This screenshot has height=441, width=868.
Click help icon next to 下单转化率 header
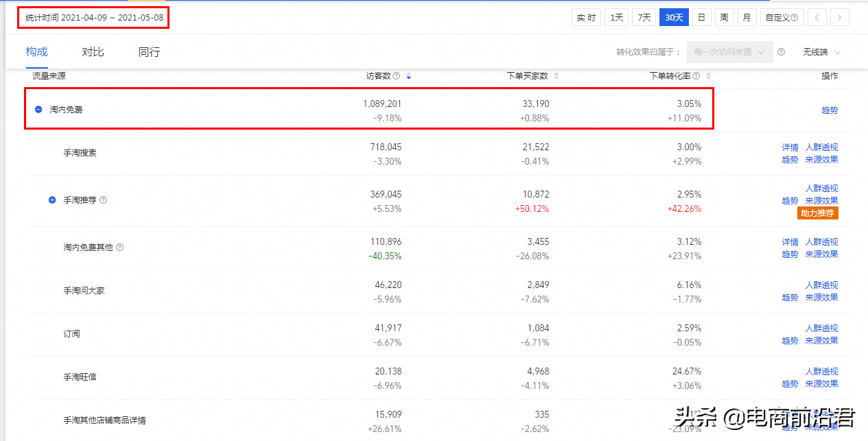click(x=696, y=76)
